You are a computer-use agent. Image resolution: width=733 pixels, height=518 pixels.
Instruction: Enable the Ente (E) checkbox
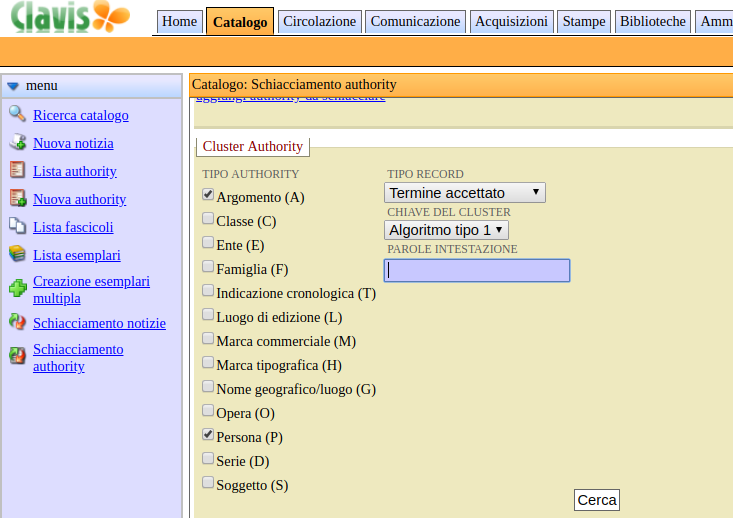pos(208,243)
